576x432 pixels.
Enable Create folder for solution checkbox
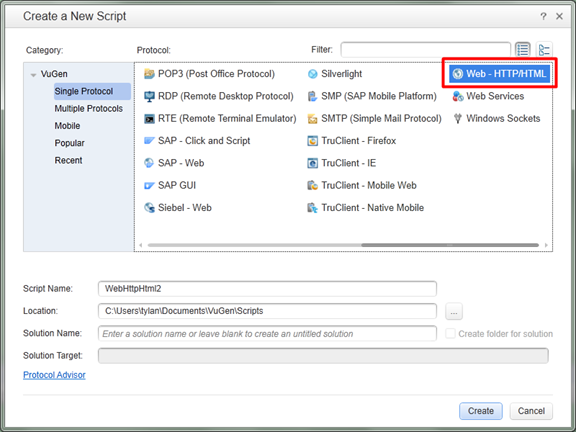[x=450, y=334]
